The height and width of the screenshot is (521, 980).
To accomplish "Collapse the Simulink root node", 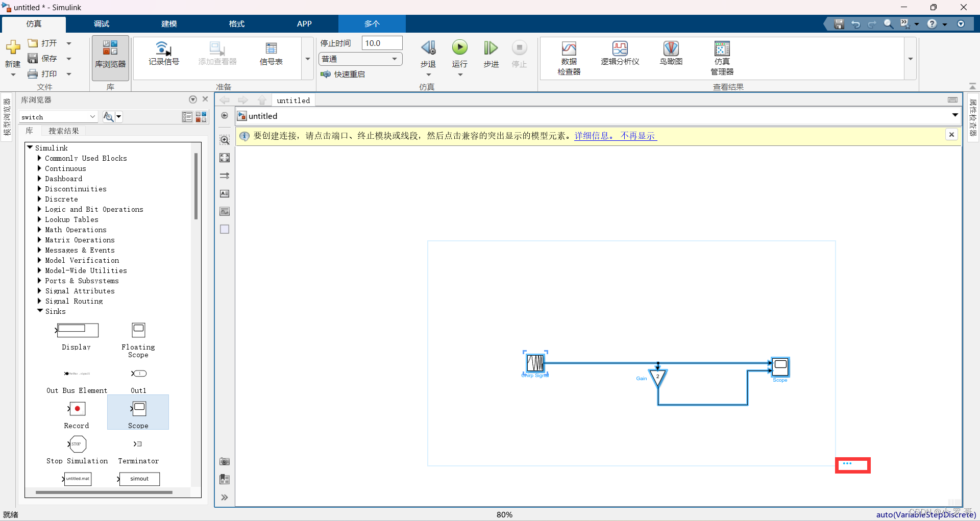I will click(30, 147).
